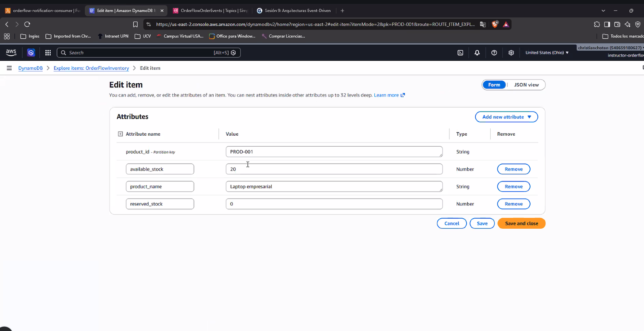Expand all attributes using plus icon
This screenshot has width=644, height=331.
[120, 134]
